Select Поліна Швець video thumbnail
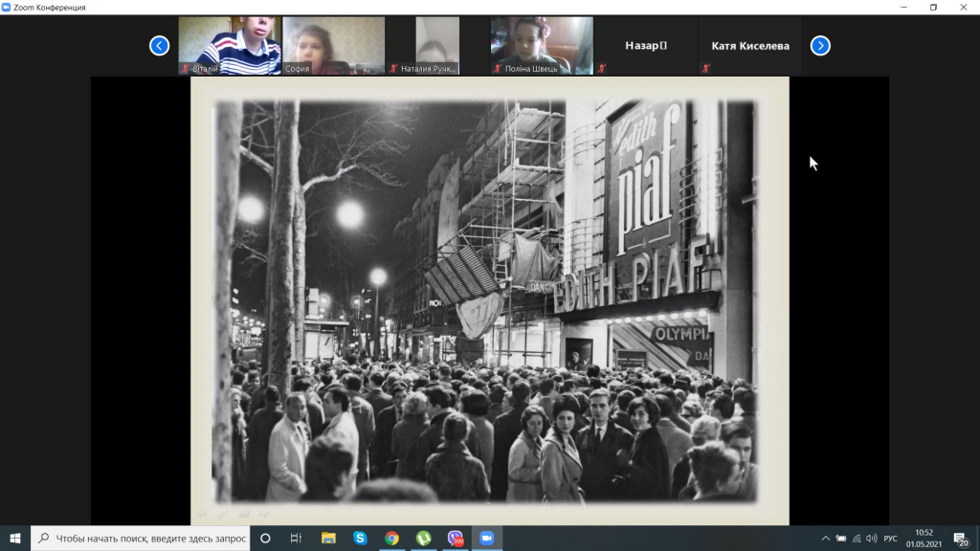Screen dimensions: 980x551 coord(542,46)
